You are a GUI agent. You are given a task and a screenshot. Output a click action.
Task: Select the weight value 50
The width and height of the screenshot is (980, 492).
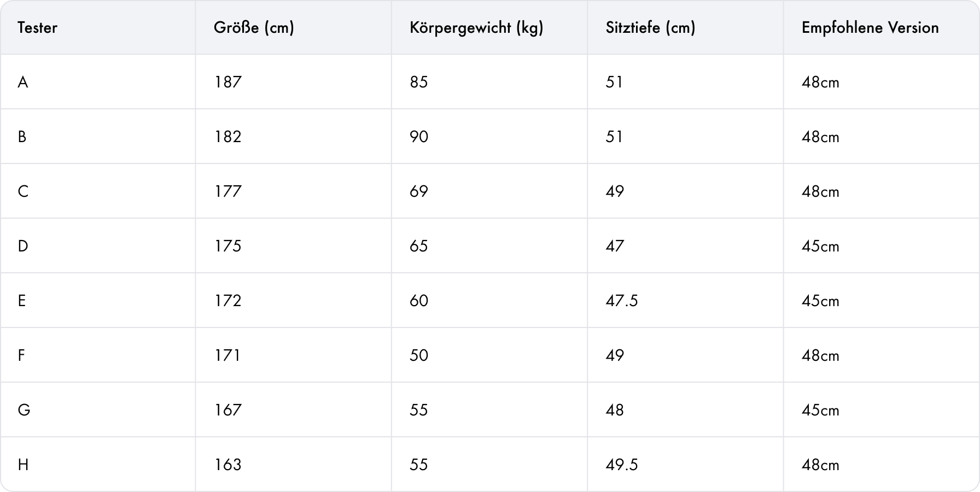click(x=419, y=355)
